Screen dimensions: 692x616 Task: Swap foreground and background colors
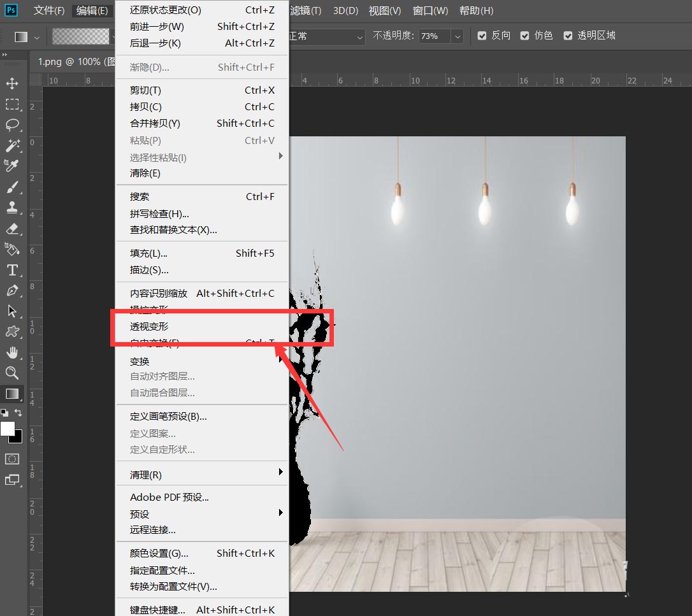[18, 413]
